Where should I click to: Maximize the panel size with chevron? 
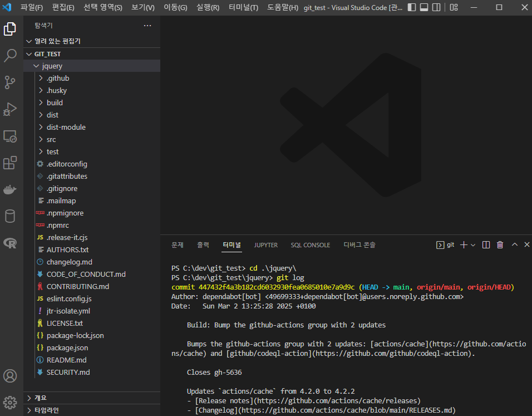(515, 244)
